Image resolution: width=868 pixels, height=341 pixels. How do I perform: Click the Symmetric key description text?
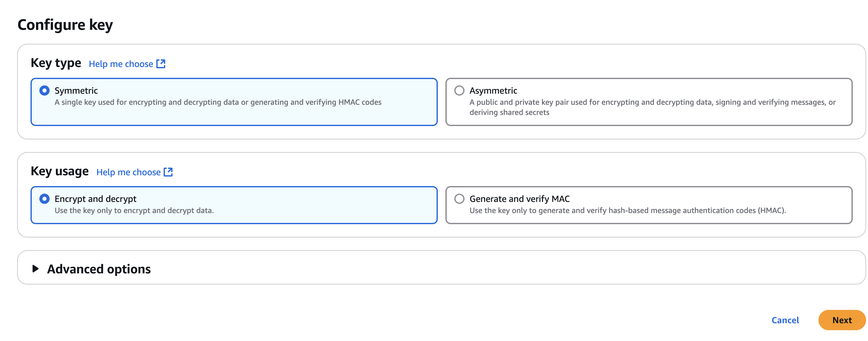pos(218,102)
